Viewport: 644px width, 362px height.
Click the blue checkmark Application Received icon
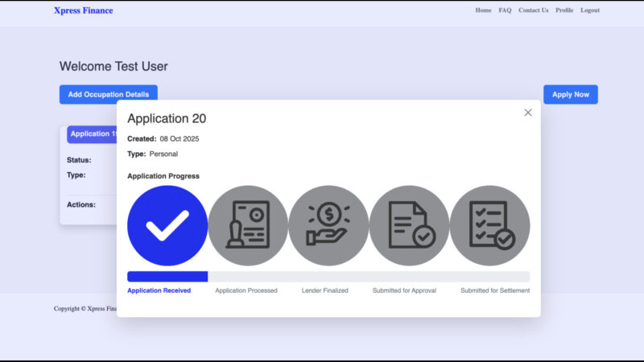coord(167,225)
